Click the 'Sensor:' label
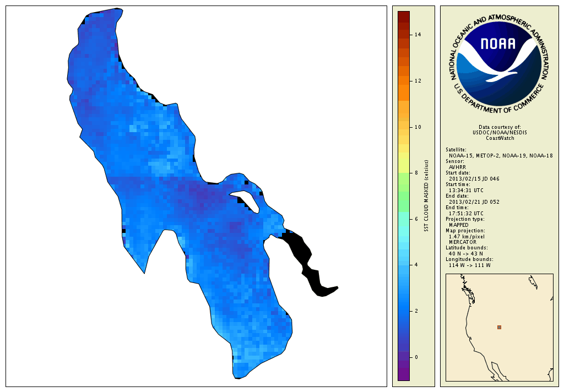Screen dimensions: 564x392 coord(454,161)
